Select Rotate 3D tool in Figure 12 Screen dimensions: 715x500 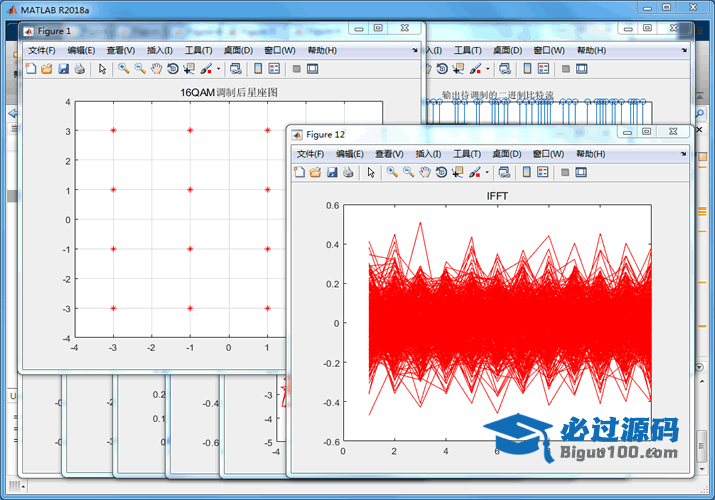click(441, 172)
